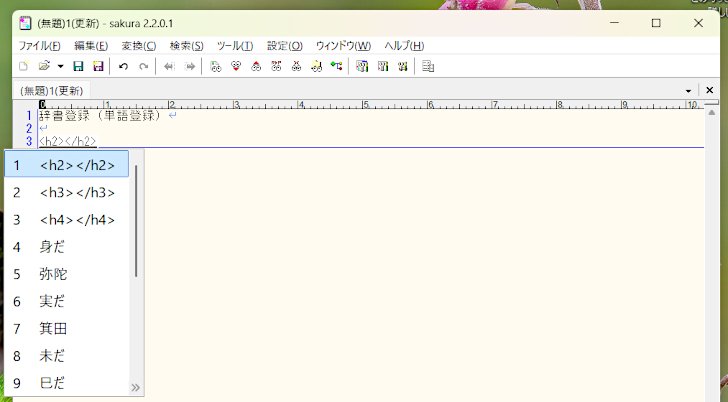The height and width of the screenshot is (402, 728).
Task: Open the 検索(S) menu
Action: (x=186, y=46)
